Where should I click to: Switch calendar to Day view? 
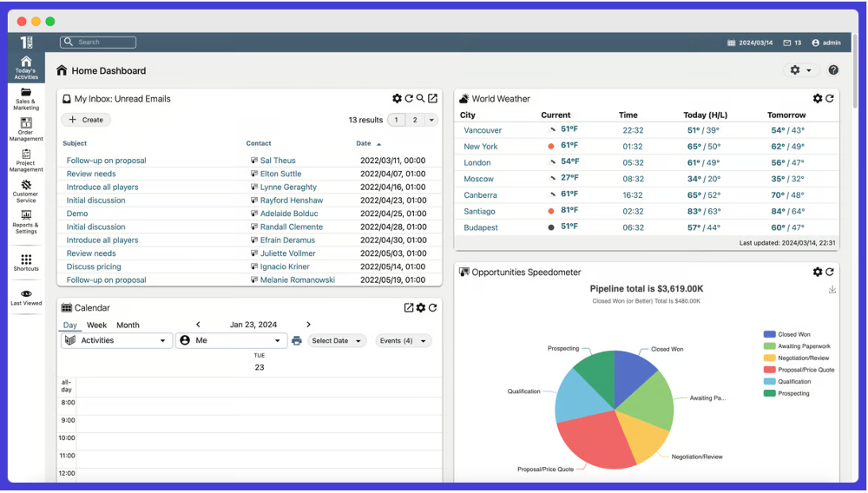(x=70, y=325)
